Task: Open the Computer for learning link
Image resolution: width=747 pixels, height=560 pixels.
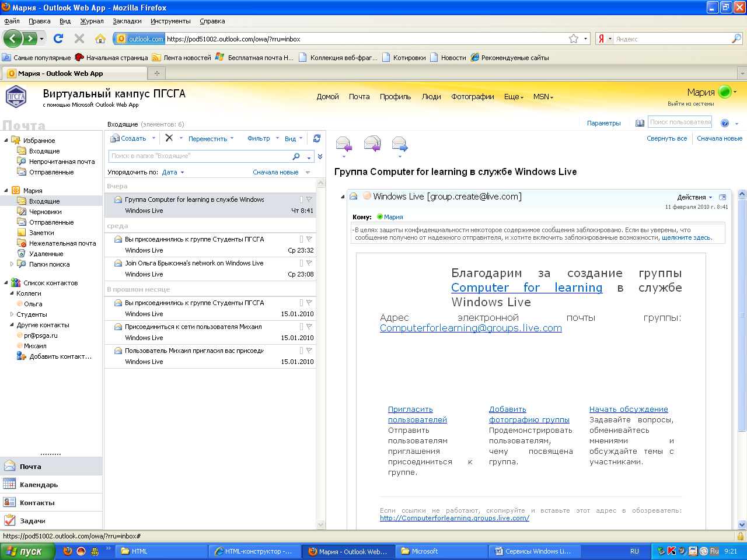Action: [527, 288]
